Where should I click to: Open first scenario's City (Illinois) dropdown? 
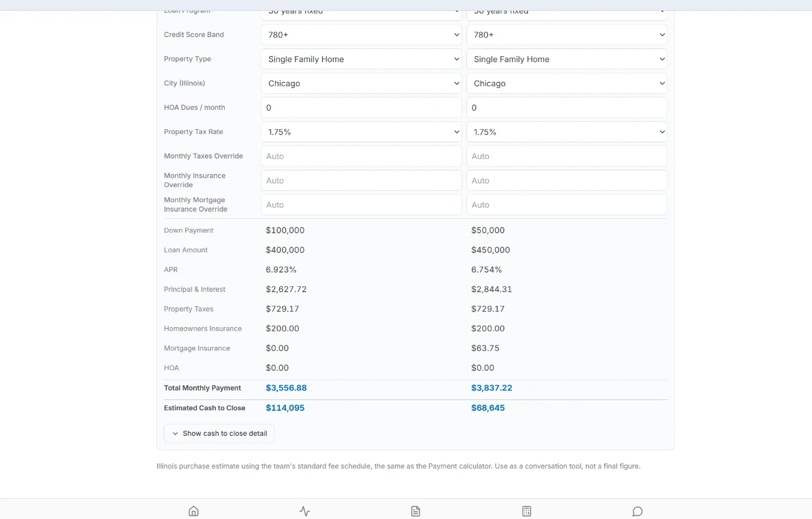tap(361, 83)
